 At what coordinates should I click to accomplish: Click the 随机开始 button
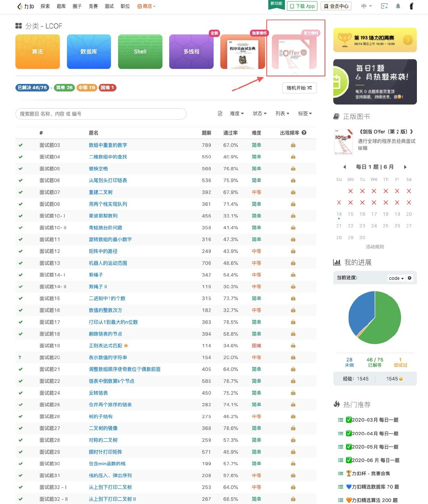299,88
